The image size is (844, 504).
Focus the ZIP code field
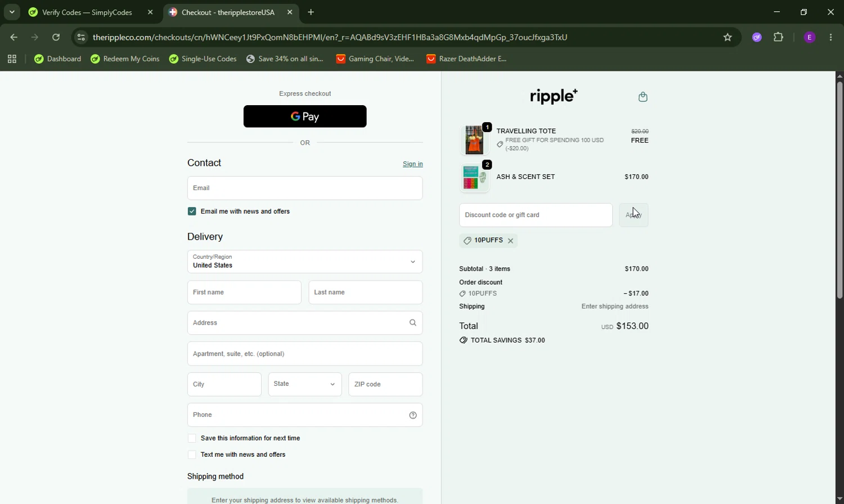(x=385, y=385)
